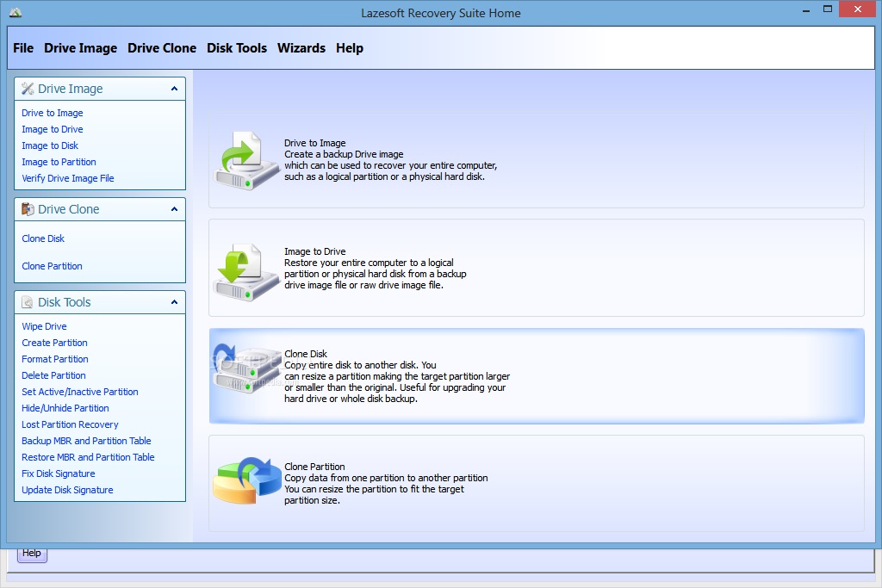Click the Lazesoft app icon in title bar

[16, 12]
